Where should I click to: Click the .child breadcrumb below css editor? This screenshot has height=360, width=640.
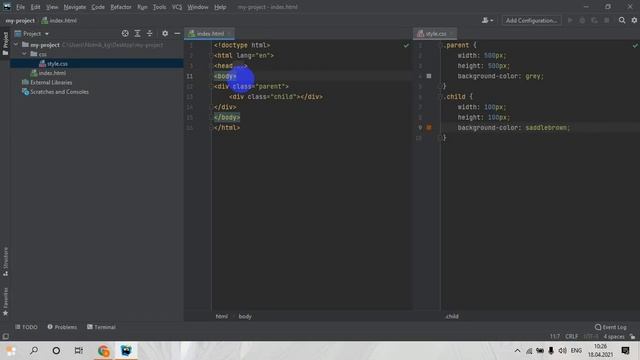click(x=452, y=316)
